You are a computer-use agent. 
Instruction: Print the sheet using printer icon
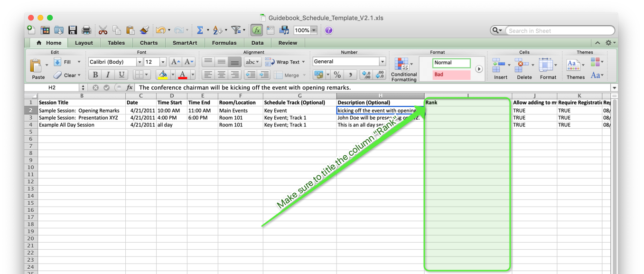[86, 30]
